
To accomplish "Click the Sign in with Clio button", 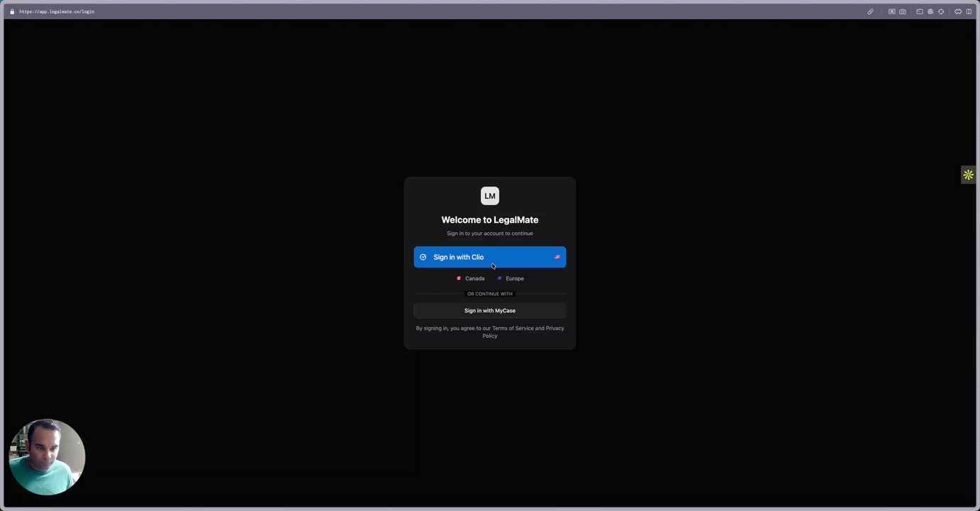I will click(x=490, y=257).
